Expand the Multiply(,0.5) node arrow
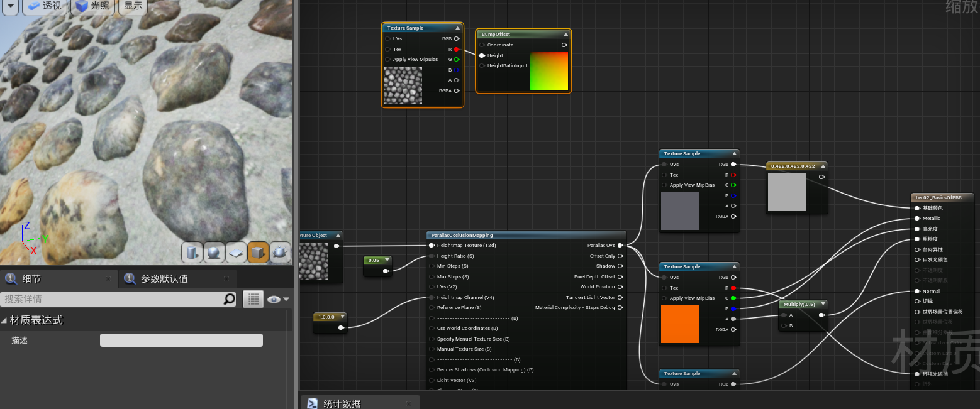 point(823,304)
